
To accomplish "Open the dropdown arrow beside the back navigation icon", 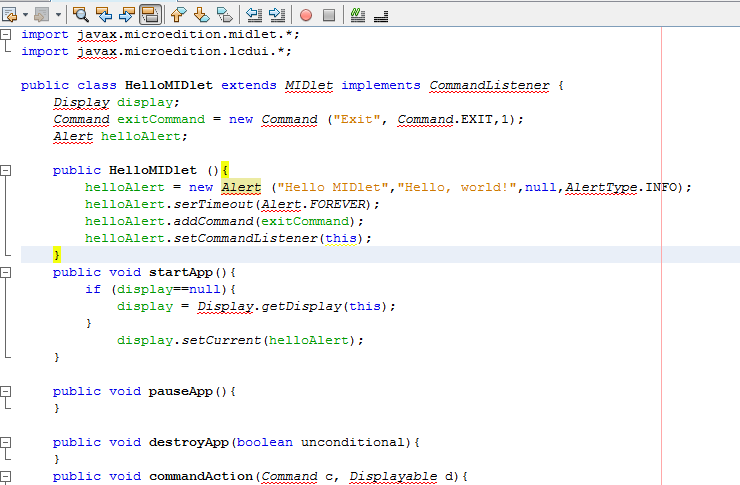I will click(x=25, y=15).
